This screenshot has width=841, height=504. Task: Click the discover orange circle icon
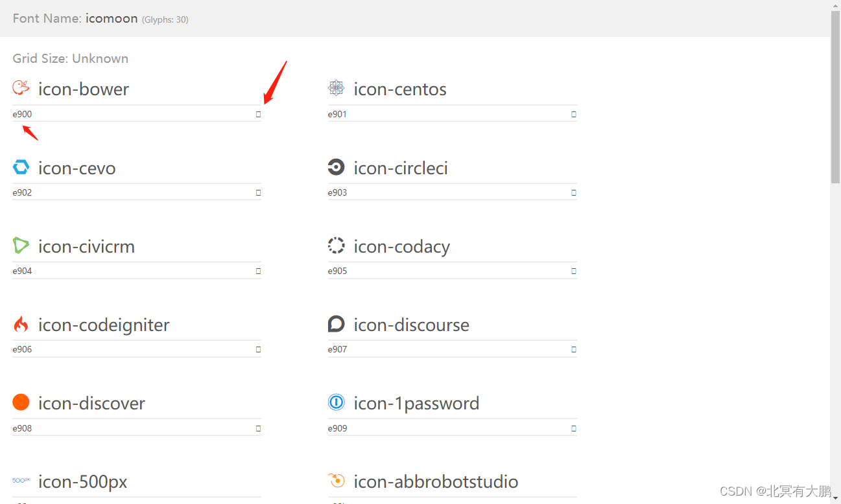21,403
